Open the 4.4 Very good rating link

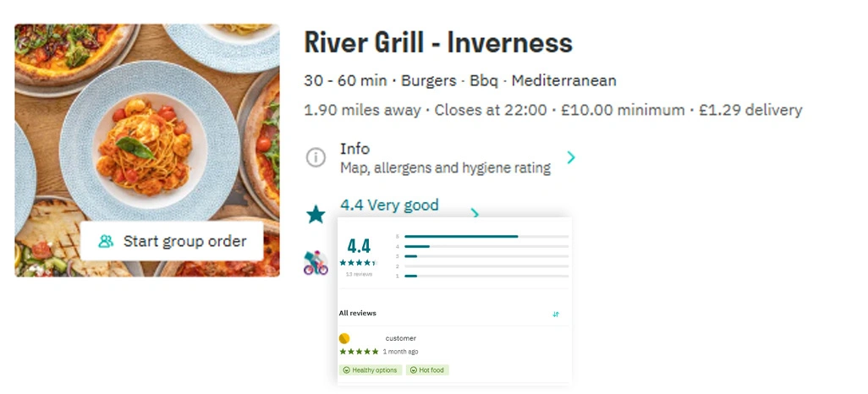click(x=389, y=205)
